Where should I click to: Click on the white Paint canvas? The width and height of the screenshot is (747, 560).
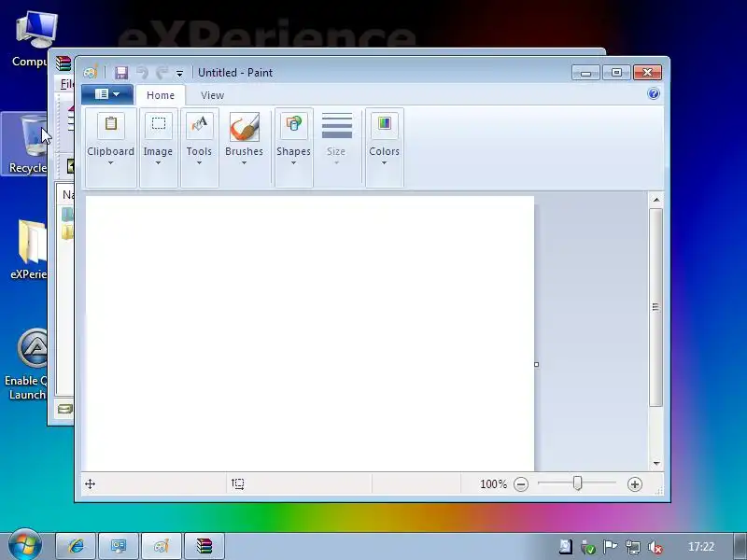[x=310, y=333]
